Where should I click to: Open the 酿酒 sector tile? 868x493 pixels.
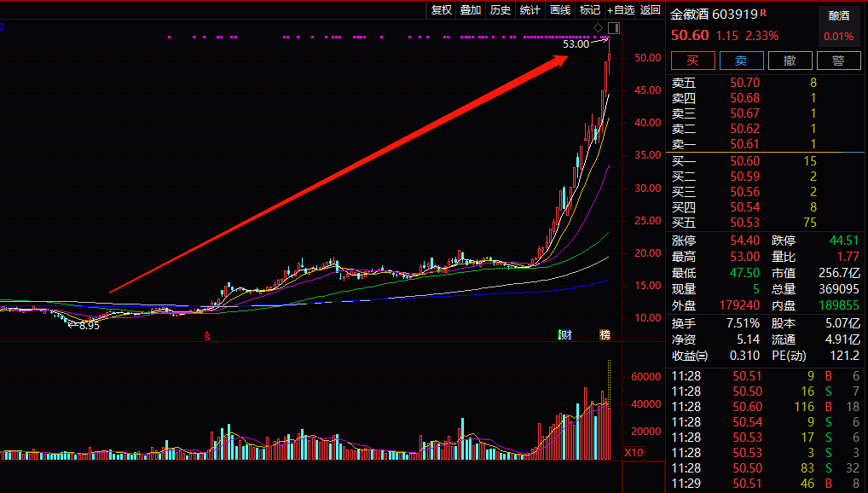tap(839, 25)
